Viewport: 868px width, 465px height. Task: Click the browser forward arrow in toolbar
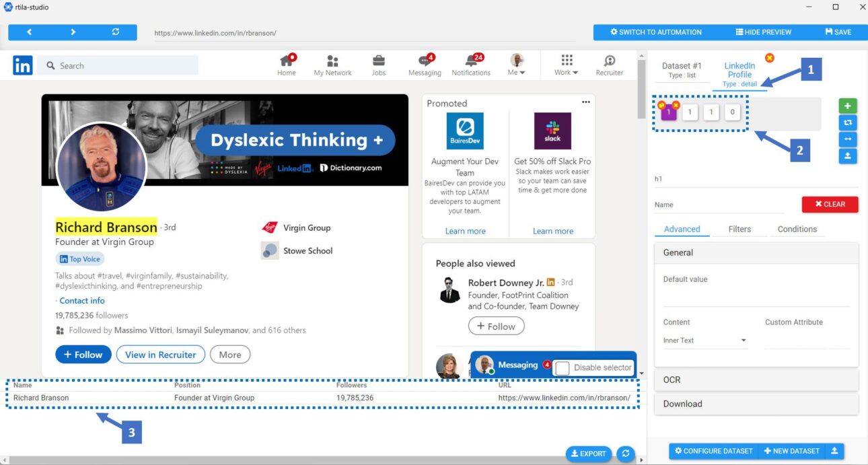coord(73,32)
